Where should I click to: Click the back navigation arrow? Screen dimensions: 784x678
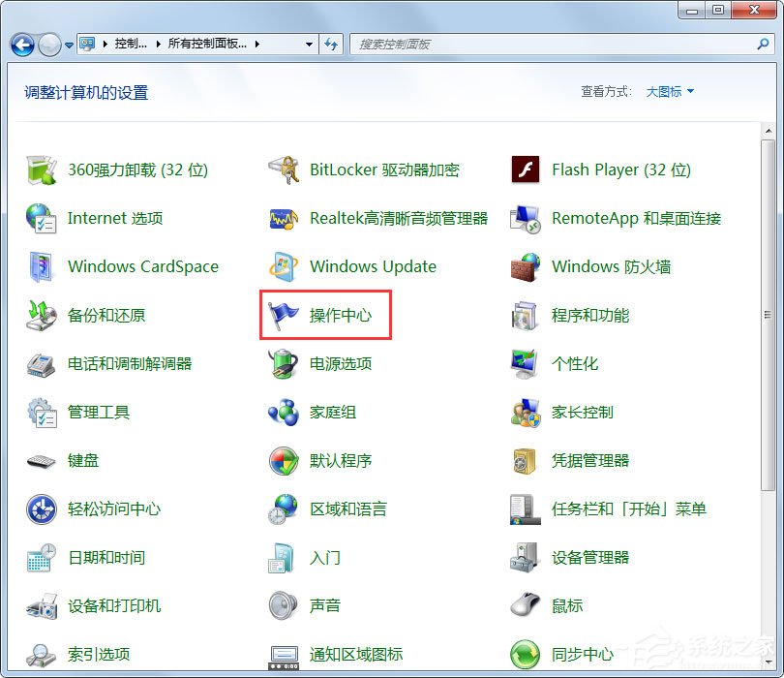pos(21,44)
